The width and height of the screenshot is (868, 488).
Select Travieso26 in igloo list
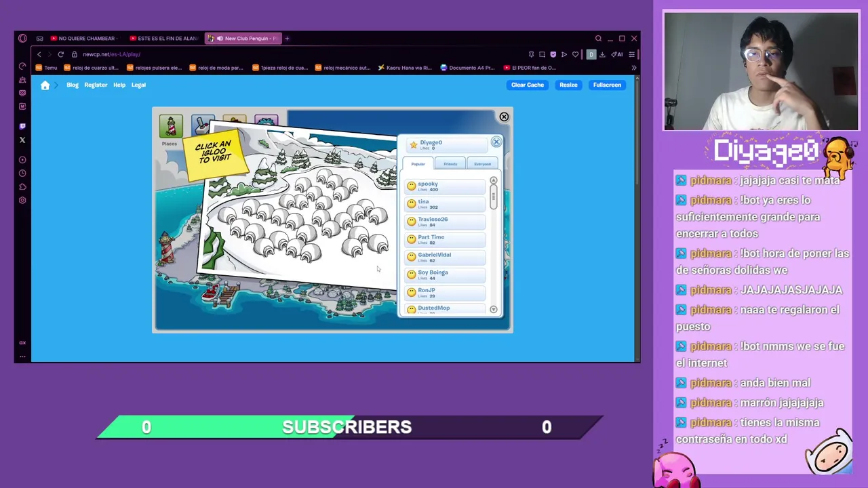(x=446, y=221)
